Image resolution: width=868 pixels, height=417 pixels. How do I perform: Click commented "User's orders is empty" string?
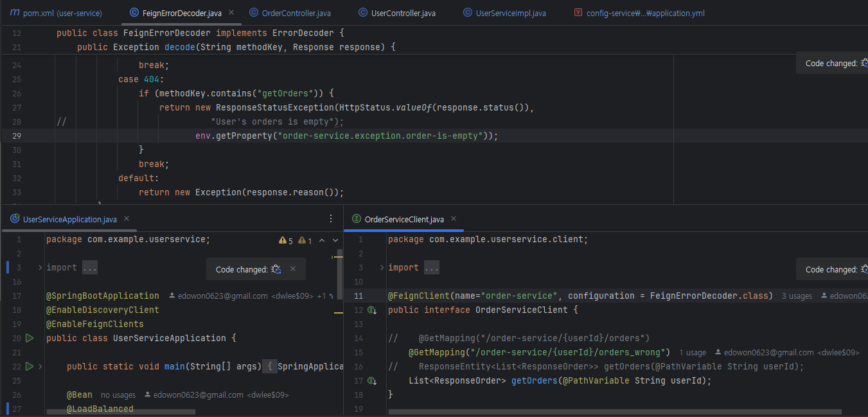coord(272,121)
